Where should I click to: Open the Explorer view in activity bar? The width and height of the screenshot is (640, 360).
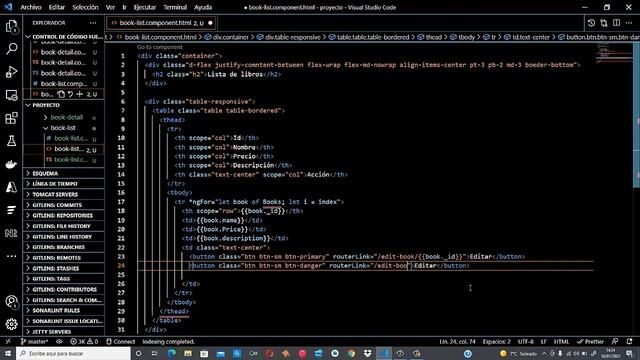tap(11, 26)
